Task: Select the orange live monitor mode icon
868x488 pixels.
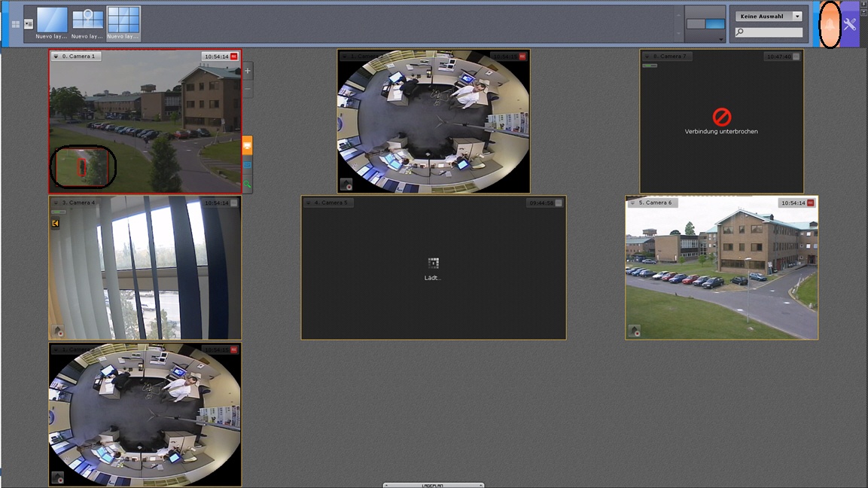Action: point(247,145)
